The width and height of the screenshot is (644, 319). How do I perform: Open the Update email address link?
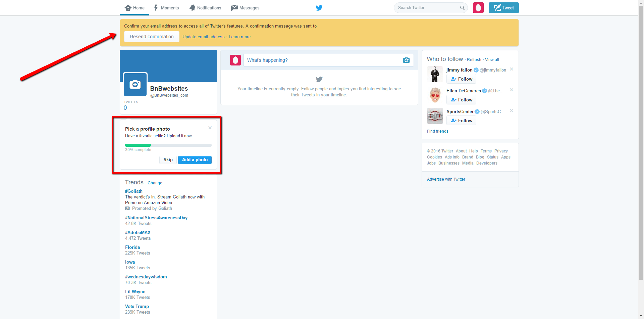203,37
